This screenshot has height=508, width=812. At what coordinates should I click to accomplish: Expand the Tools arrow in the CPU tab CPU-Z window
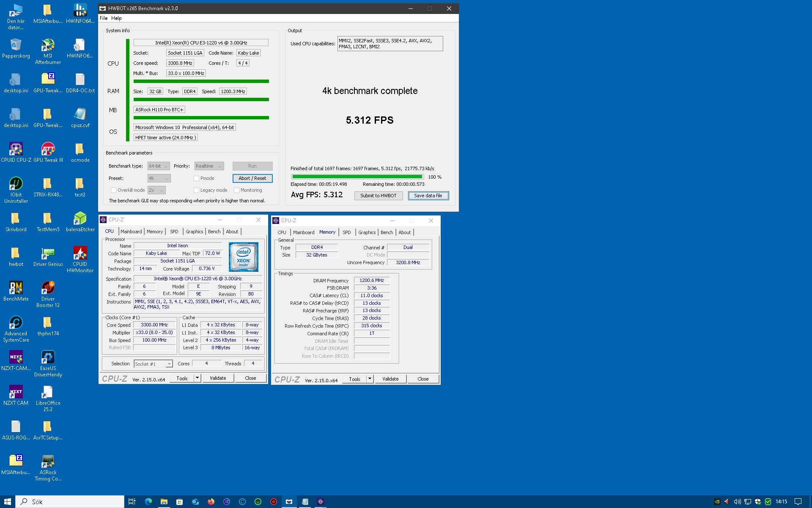197,378
